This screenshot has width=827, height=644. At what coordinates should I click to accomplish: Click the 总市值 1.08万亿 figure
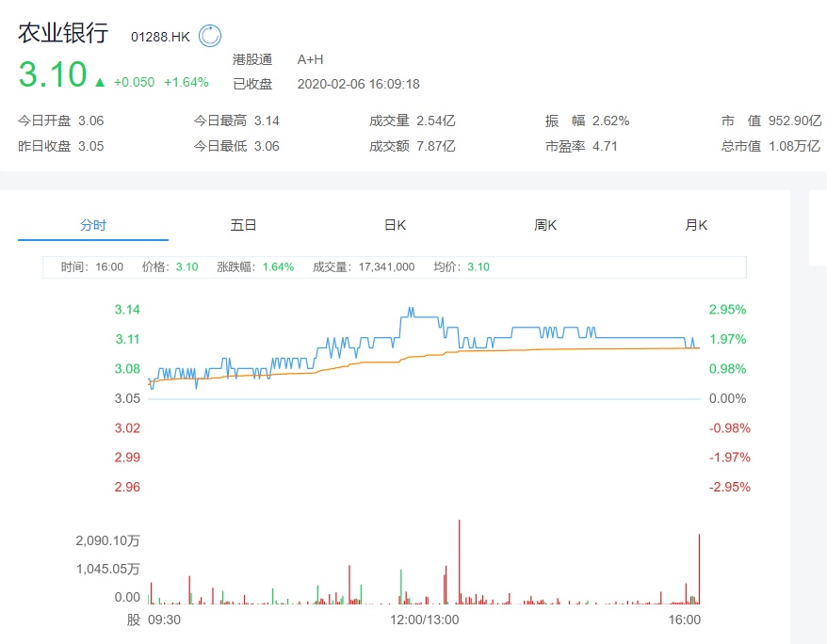point(796,146)
